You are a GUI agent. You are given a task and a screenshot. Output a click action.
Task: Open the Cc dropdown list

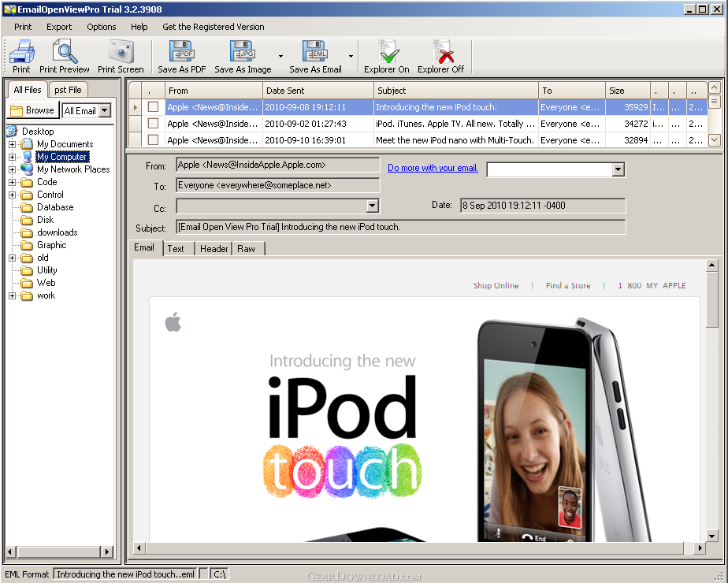click(x=373, y=206)
